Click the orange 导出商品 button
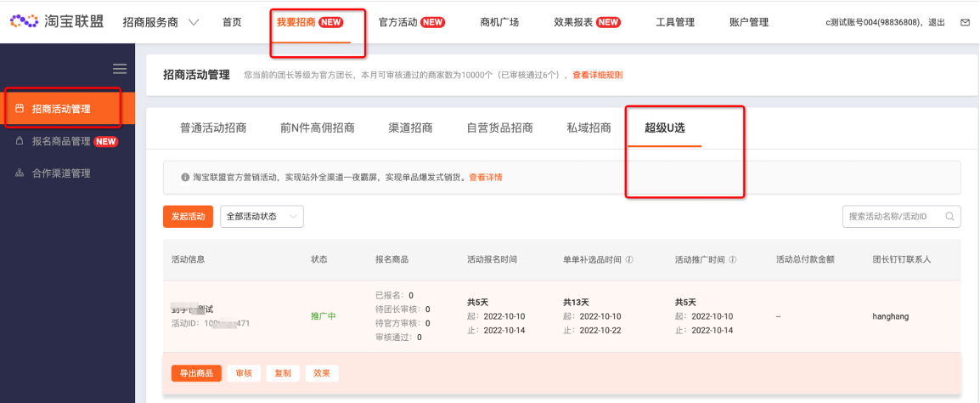 point(196,373)
